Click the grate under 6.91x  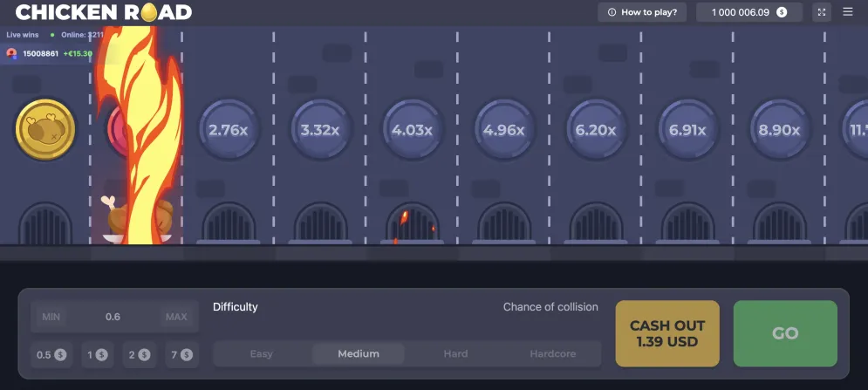tap(687, 223)
